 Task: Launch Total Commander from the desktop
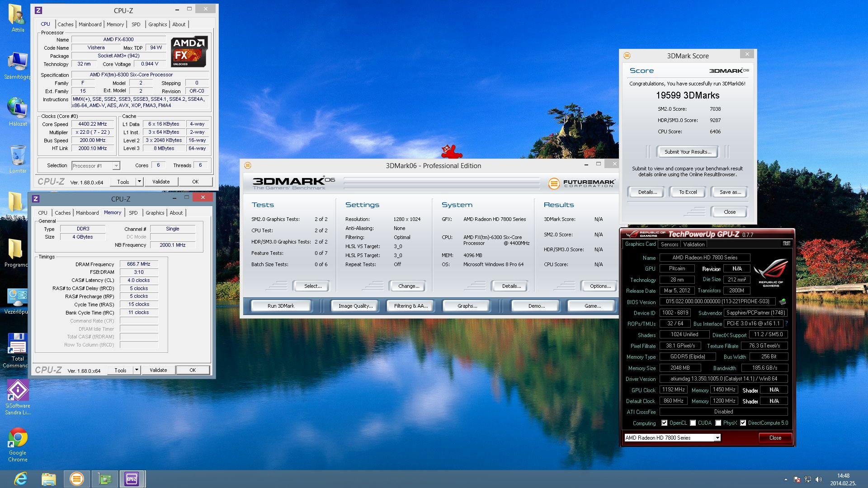[16, 351]
